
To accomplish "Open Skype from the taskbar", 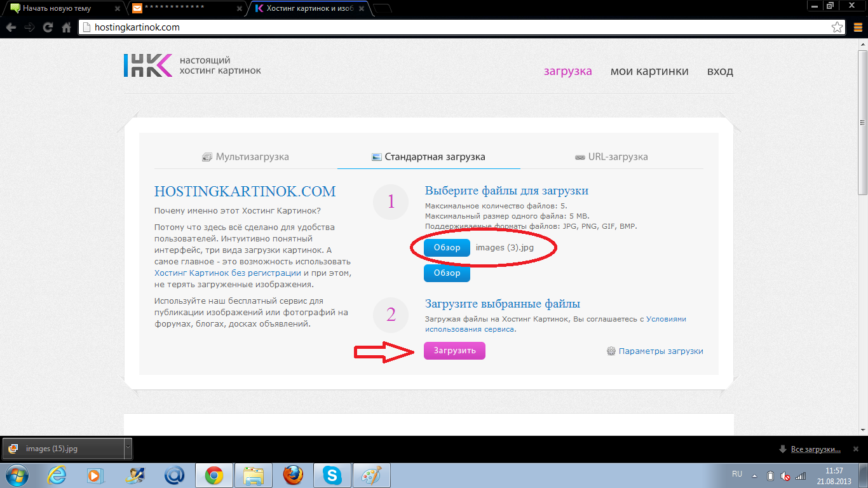I will pyautogui.click(x=332, y=475).
